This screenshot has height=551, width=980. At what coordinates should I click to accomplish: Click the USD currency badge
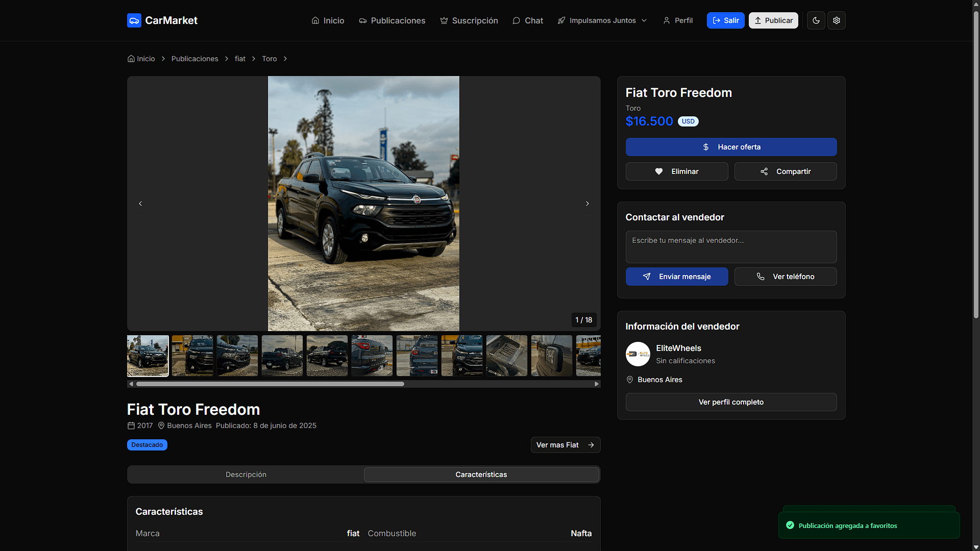click(688, 121)
